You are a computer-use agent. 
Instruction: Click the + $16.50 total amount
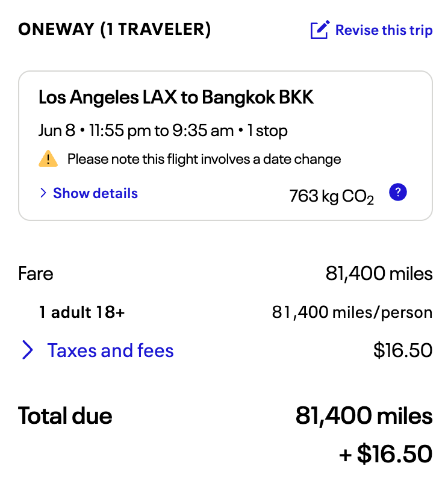(x=385, y=454)
